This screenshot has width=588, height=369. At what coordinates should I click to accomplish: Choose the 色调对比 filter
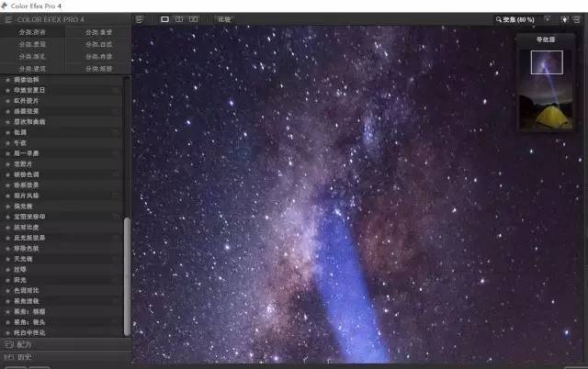coord(62,290)
